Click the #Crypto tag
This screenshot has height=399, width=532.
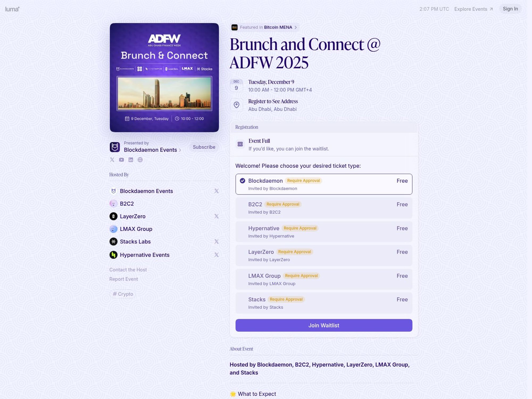(123, 294)
